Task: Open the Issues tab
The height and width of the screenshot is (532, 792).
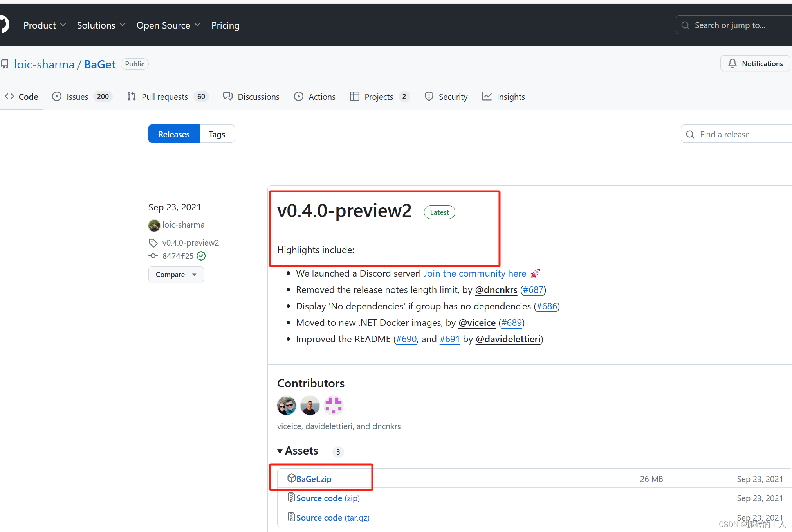Action: tap(78, 97)
